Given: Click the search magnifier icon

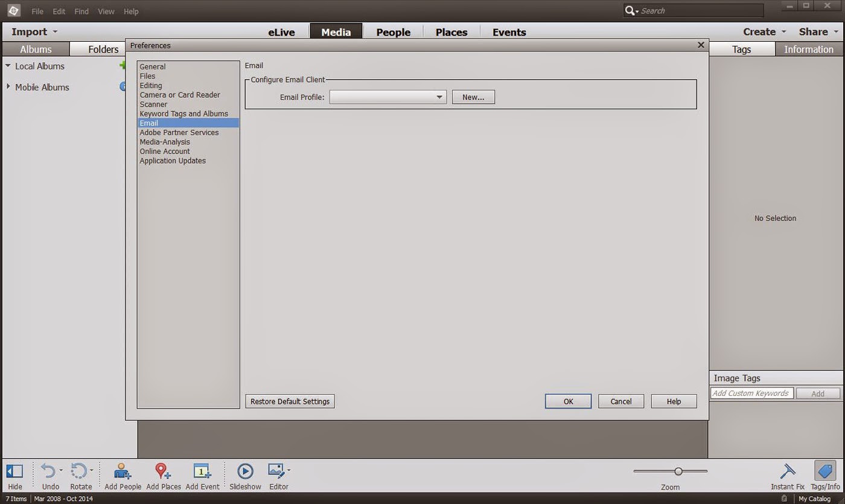Looking at the screenshot, I should tap(631, 11).
